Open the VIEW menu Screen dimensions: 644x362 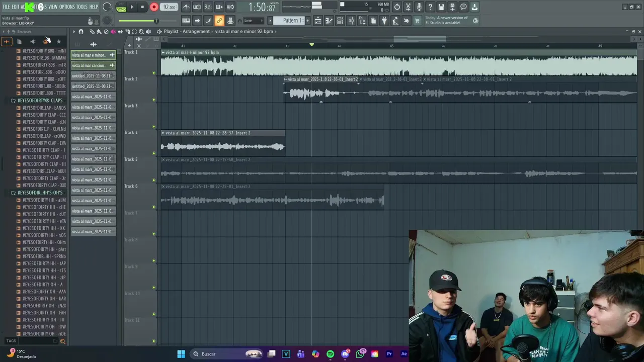pyautogui.click(x=53, y=7)
